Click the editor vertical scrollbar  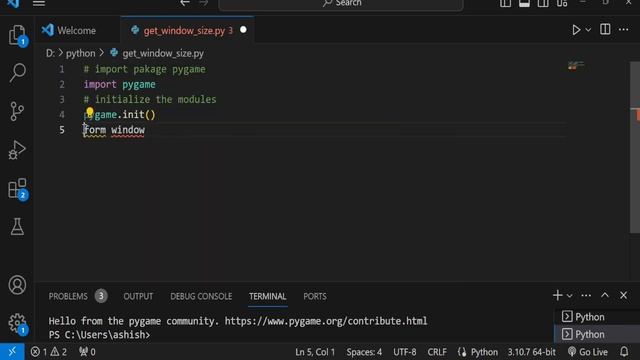click(x=635, y=147)
